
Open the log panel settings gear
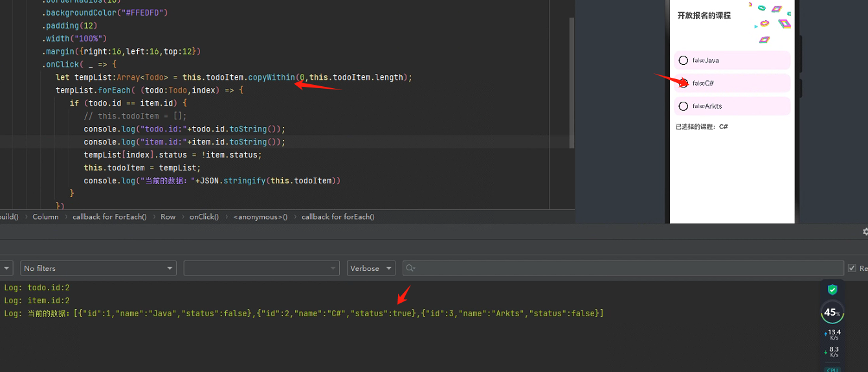point(865,231)
